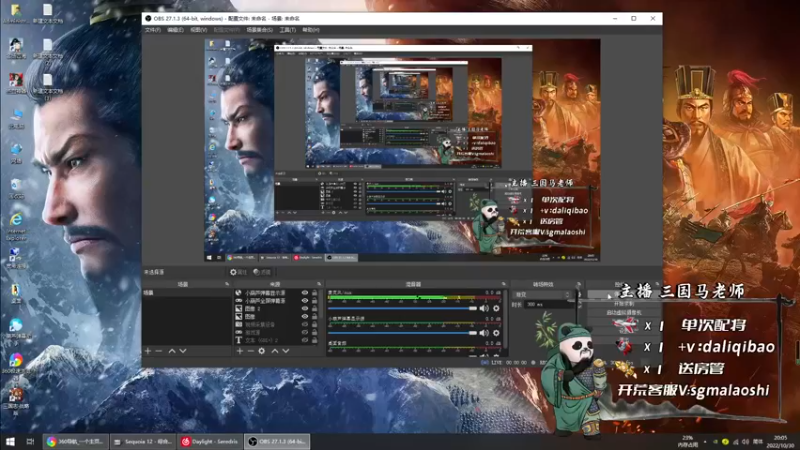The height and width of the screenshot is (450, 800).
Task: Switch to OBS 27.1.3 taskbar button
Action: click(278, 441)
